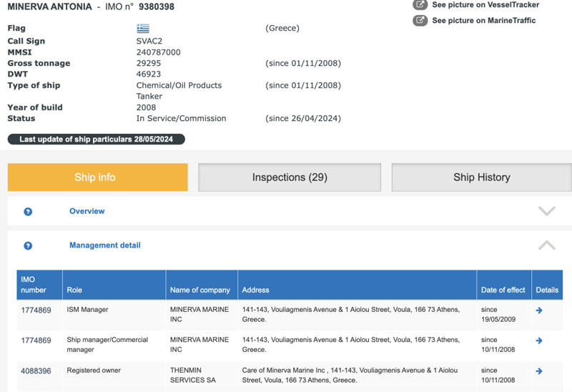Select the year of build 2008
The width and height of the screenshot is (572, 392).
pos(146,107)
